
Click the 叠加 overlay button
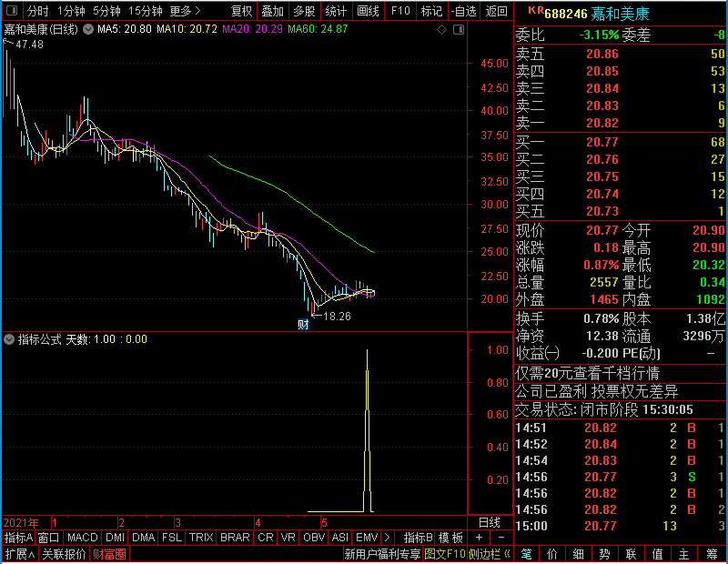[x=272, y=11]
